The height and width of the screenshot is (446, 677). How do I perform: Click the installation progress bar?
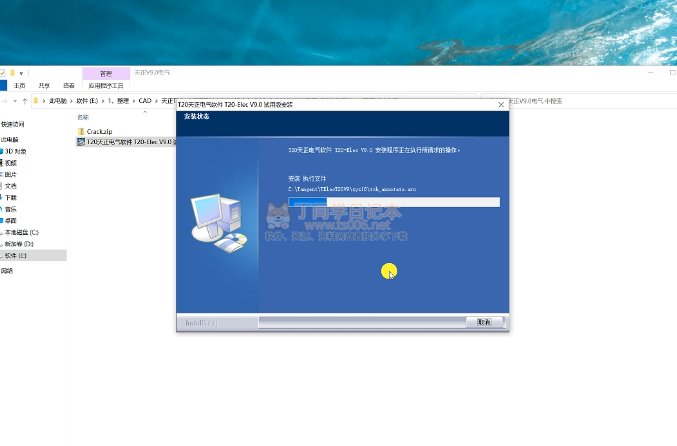(x=394, y=202)
